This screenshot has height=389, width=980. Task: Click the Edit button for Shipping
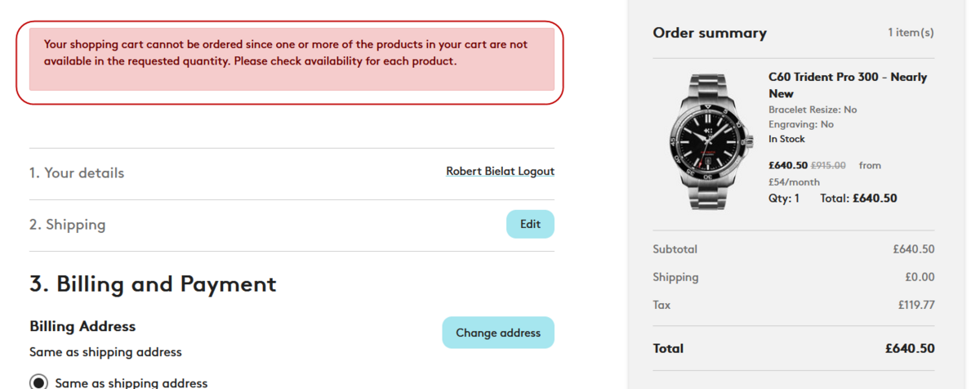(x=530, y=224)
